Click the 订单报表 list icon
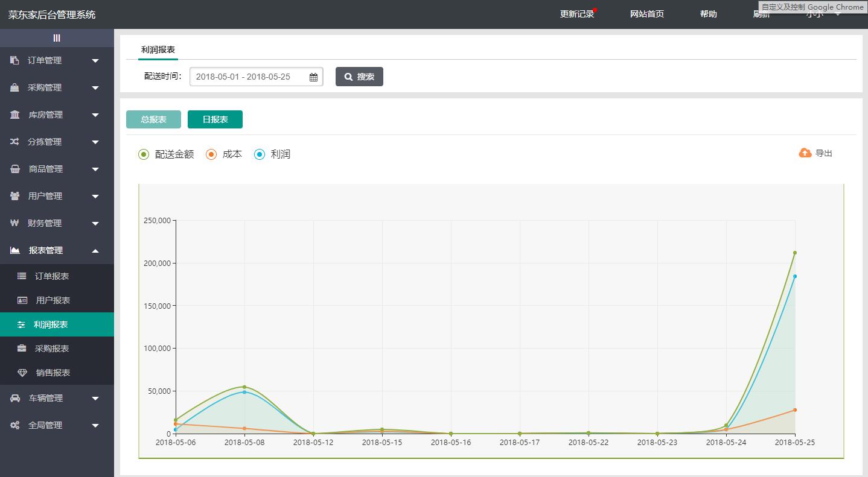The width and height of the screenshot is (868, 477). [x=22, y=276]
